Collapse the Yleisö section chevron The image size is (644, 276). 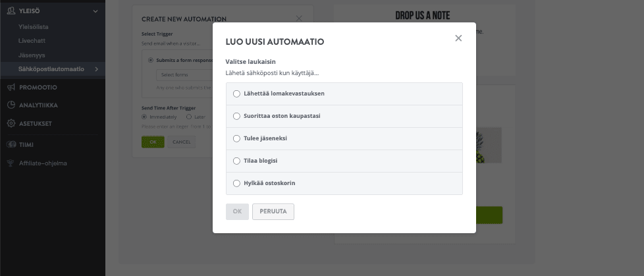tap(95, 11)
